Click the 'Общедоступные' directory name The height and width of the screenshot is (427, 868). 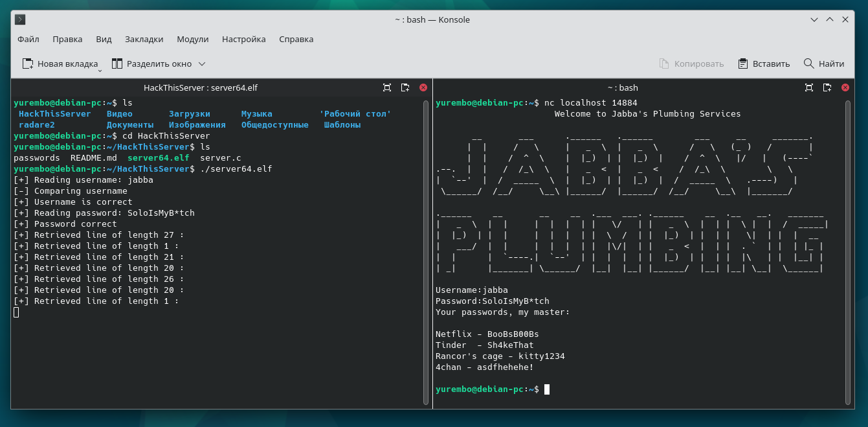click(x=275, y=125)
